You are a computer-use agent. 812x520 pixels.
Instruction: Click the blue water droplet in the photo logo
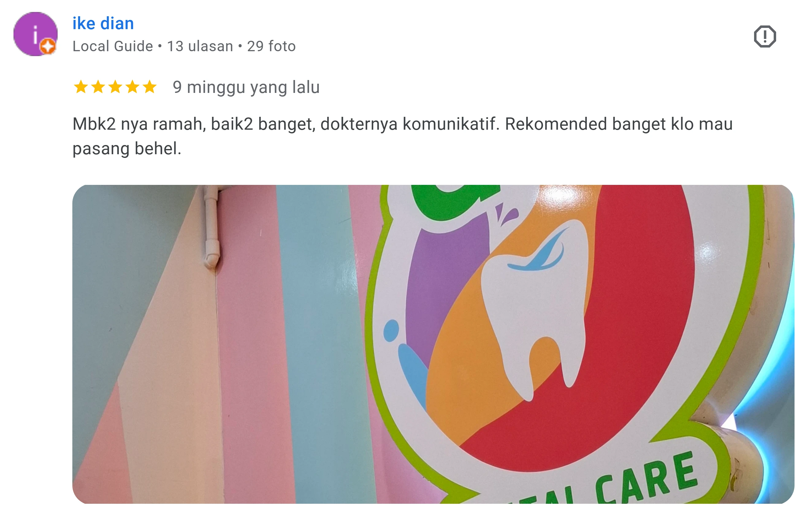pos(391,331)
